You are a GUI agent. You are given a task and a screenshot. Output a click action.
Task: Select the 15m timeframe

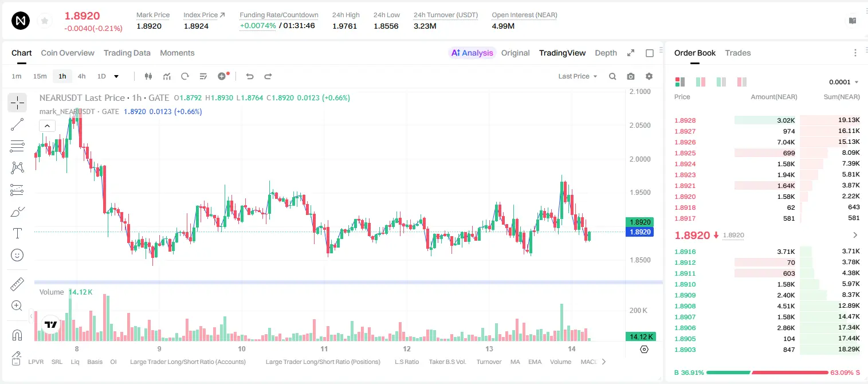coord(40,76)
